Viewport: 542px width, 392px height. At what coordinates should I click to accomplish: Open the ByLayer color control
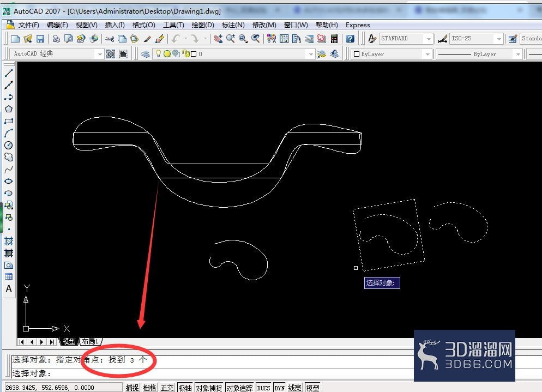point(392,54)
